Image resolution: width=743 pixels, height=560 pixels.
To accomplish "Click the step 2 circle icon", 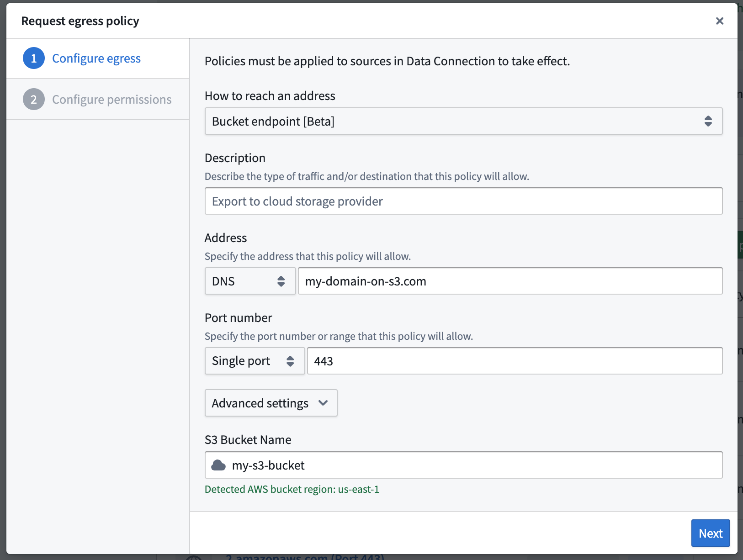I will pyautogui.click(x=33, y=99).
